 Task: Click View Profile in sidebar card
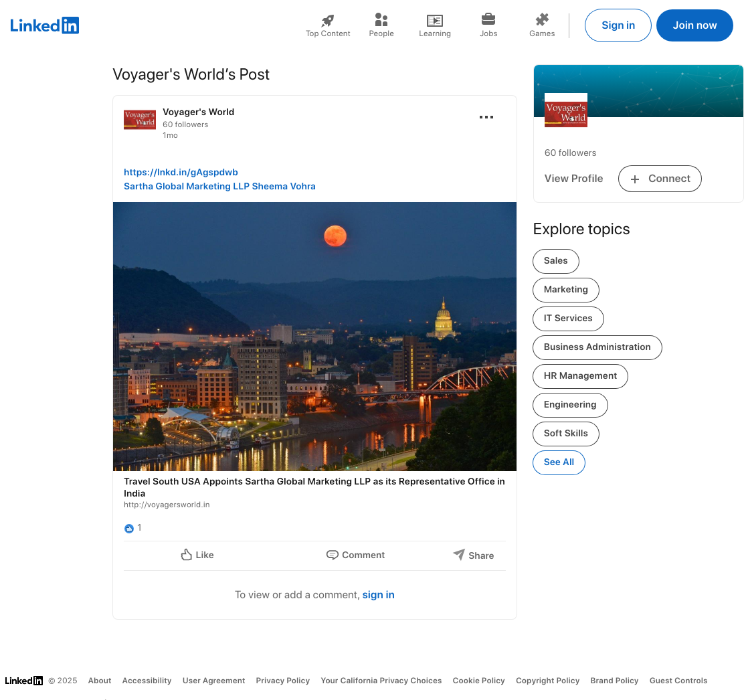573,179
